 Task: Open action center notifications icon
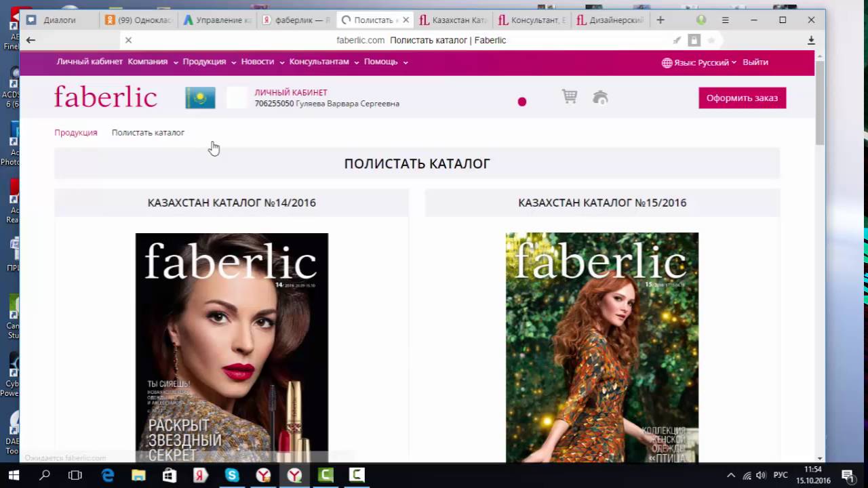(847, 475)
